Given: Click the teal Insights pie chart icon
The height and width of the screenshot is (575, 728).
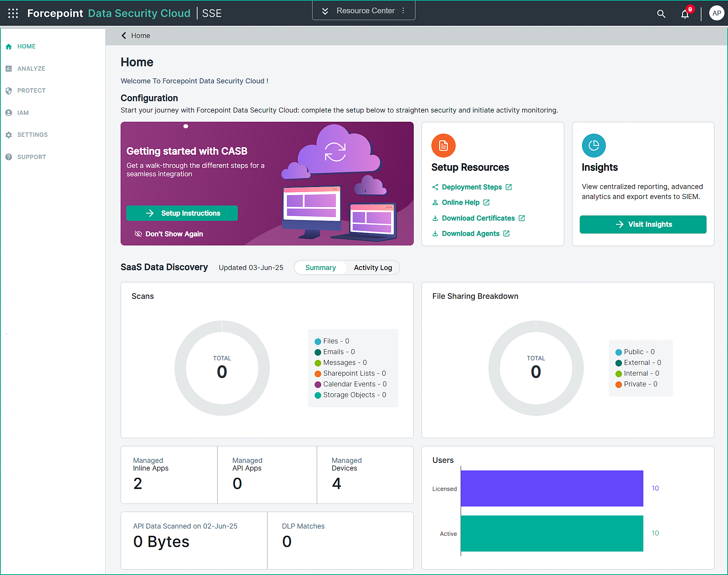Looking at the screenshot, I should point(594,146).
